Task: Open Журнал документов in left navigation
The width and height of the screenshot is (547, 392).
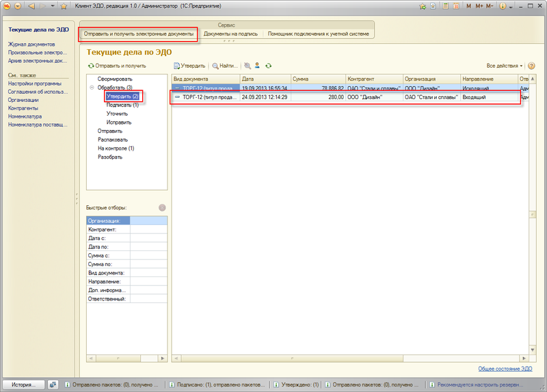Action: click(x=31, y=44)
